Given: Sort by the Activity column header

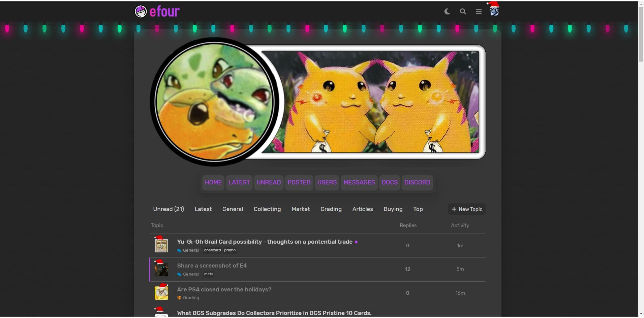Looking at the screenshot, I should 460,225.
